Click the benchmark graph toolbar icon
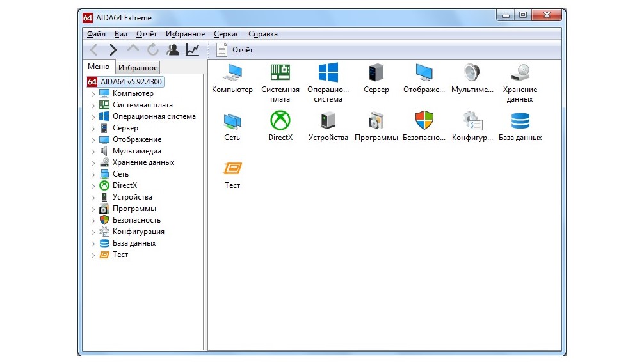644x362 pixels. point(193,50)
